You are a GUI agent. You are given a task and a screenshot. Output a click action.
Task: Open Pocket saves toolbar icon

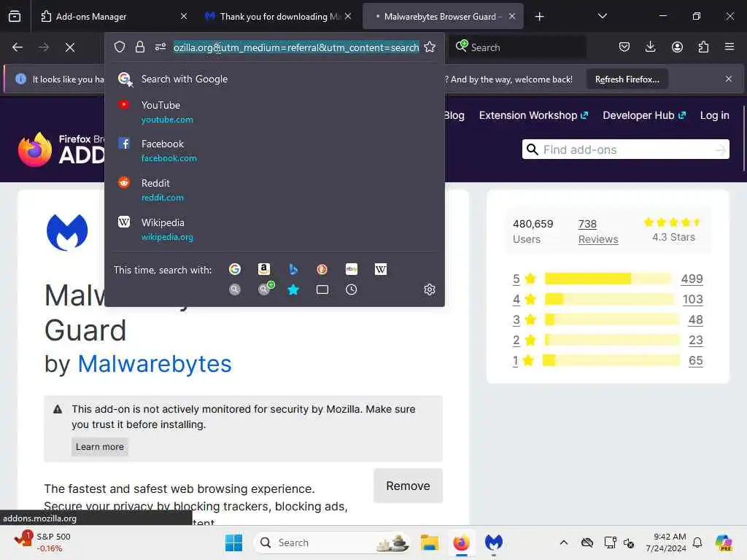624,47
